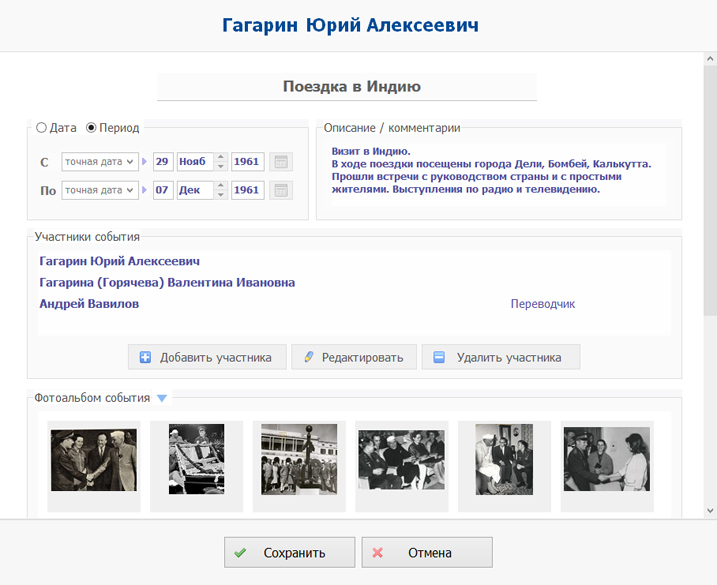The width and height of the screenshot is (717, 585).
Task: Select participant Андрей Вавилов
Action: [89, 304]
